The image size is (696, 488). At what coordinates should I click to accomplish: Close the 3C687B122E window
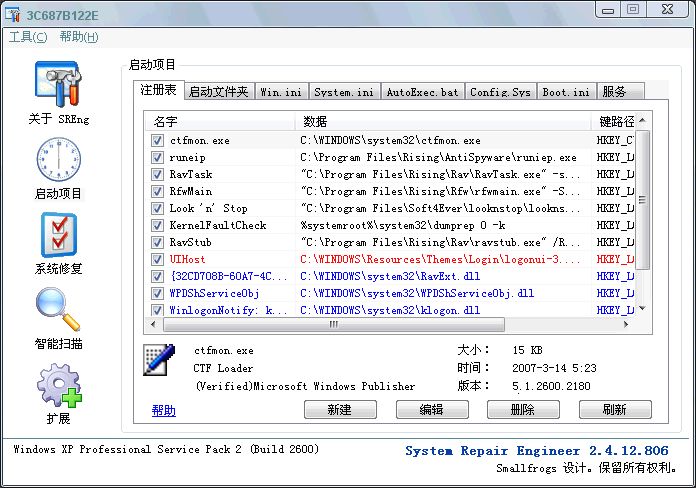pos(667,9)
